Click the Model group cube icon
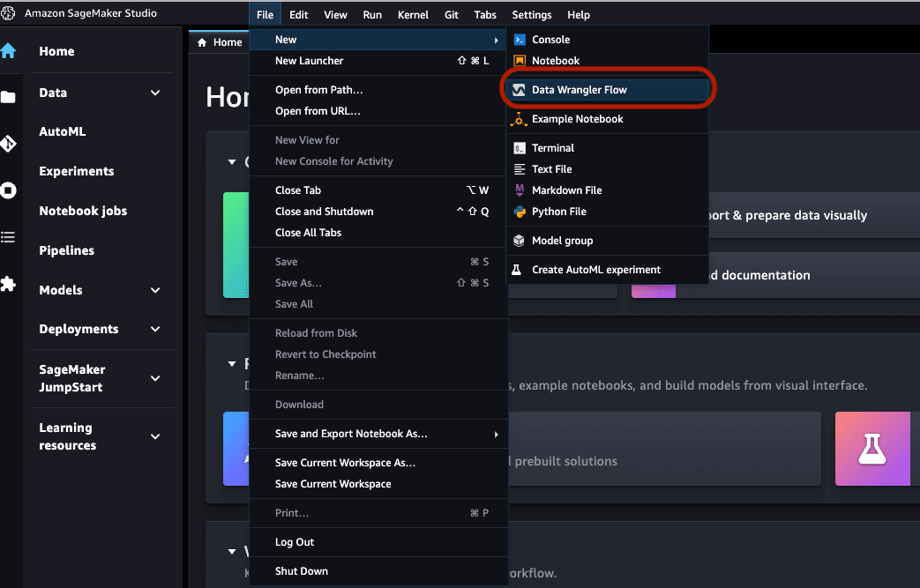 (519, 241)
